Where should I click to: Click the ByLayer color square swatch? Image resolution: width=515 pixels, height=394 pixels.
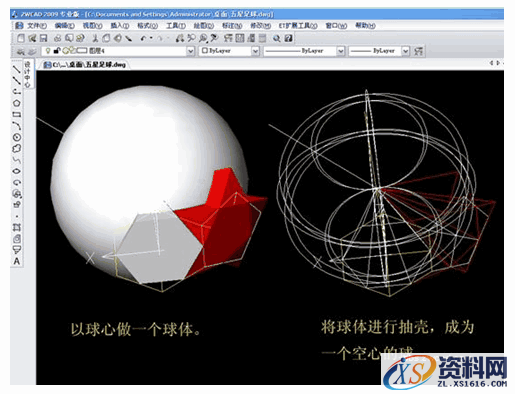pos(205,51)
